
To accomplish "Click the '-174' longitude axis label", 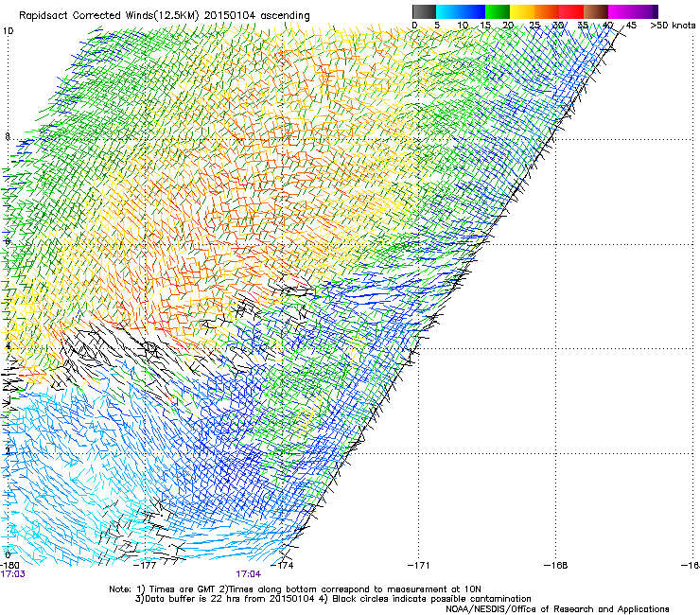I will point(283,566).
